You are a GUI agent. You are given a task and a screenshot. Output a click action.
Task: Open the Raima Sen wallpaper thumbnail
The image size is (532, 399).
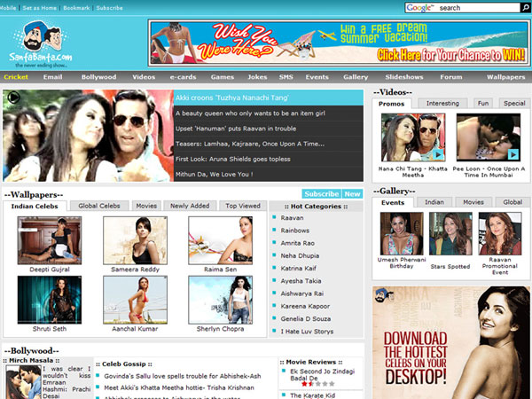220,240
